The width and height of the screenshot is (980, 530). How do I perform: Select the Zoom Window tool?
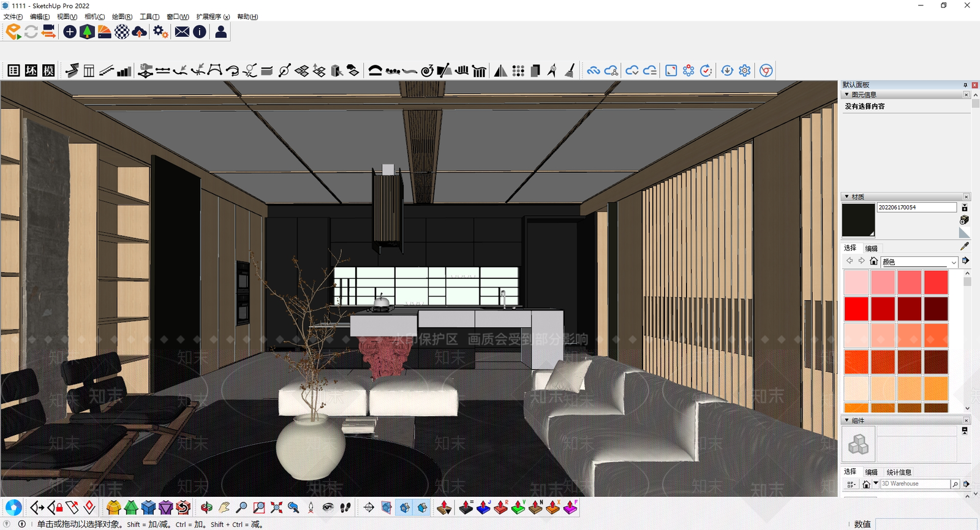(259, 507)
